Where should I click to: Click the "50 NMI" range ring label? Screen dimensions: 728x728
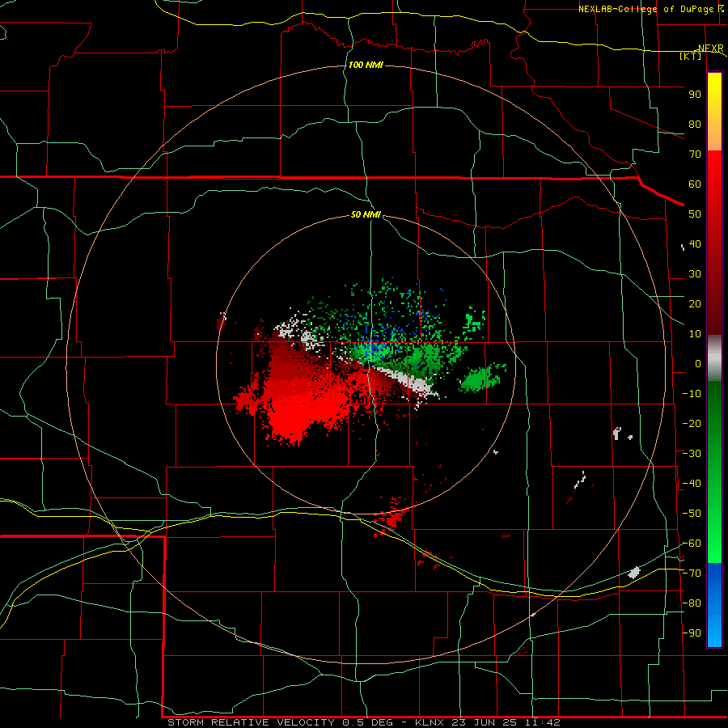click(x=366, y=214)
